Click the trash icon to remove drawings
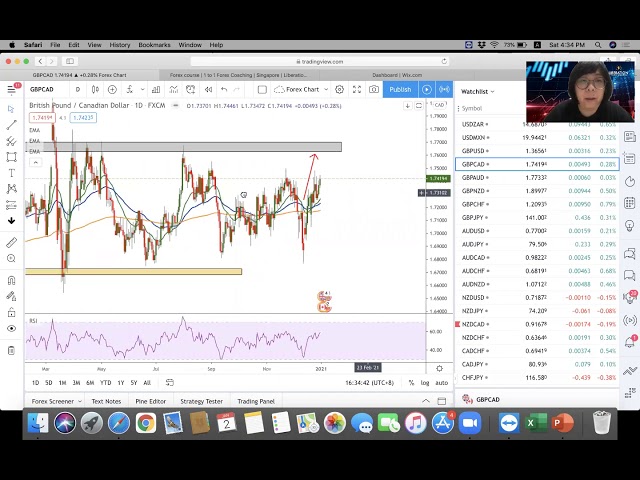The width and height of the screenshot is (640, 480). click(11, 350)
